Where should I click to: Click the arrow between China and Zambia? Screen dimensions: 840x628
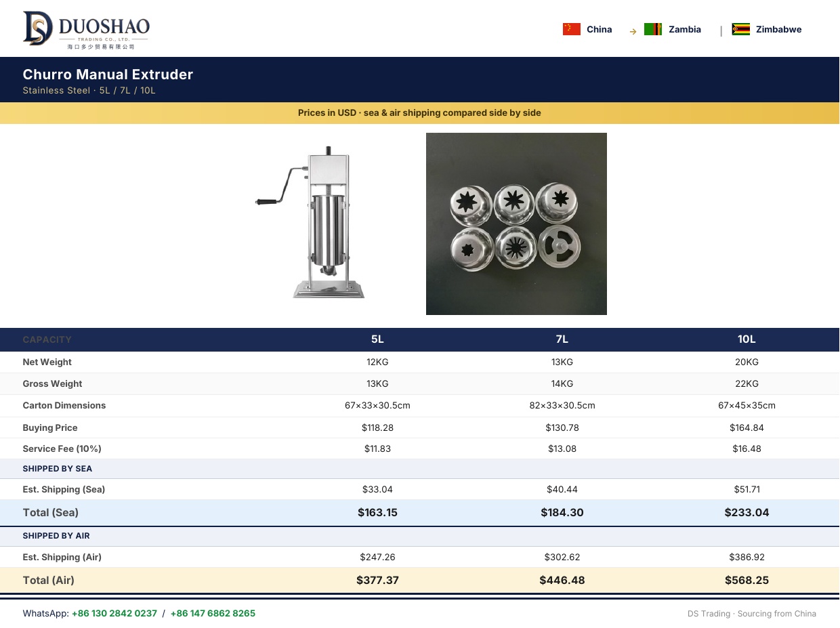(x=633, y=31)
